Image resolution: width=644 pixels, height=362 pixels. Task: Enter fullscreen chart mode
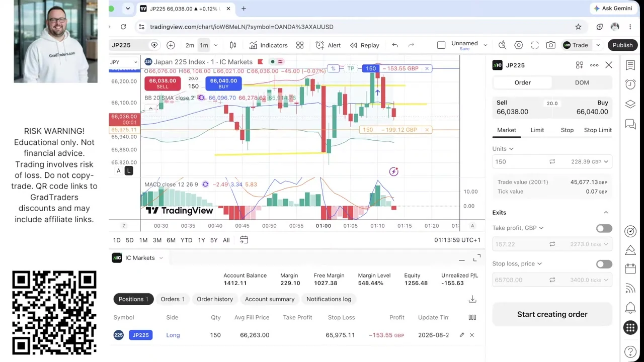pyautogui.click(x=535, y=45)
